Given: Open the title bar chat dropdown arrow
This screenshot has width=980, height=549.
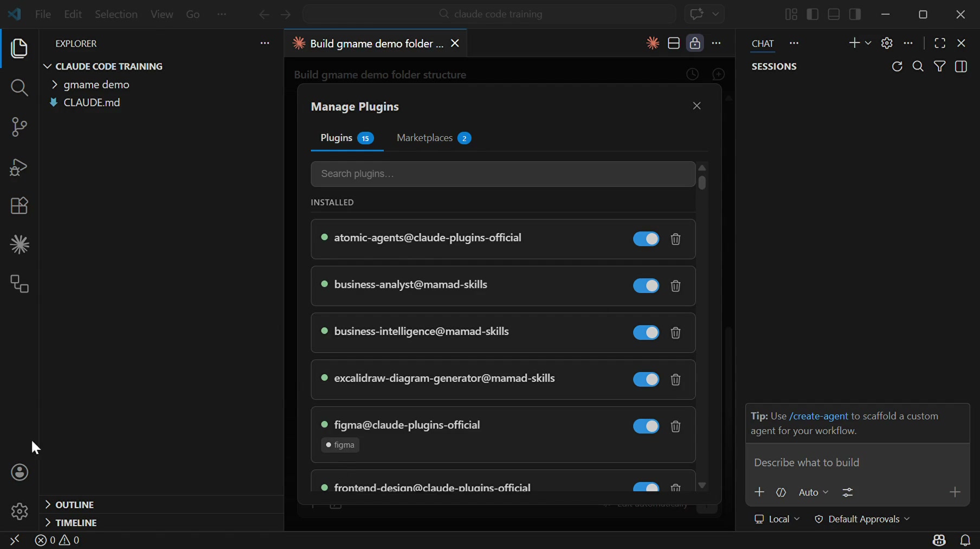Looking at the screenshot, I should click(715, 14).
